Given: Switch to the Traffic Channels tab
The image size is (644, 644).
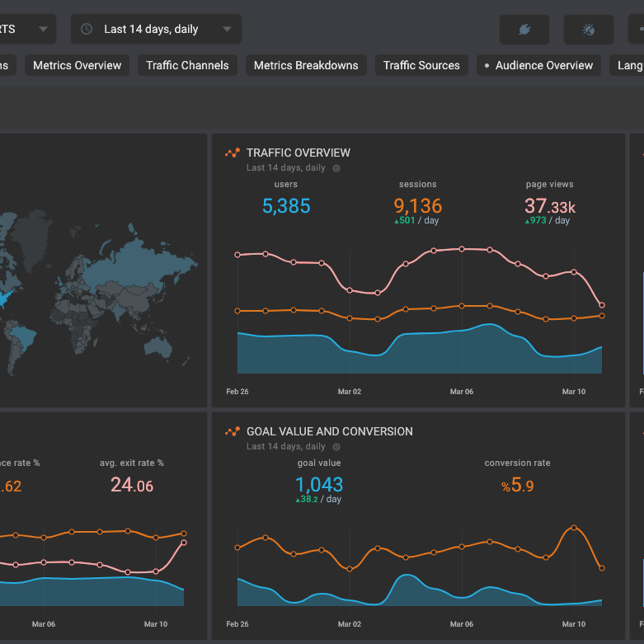Looking at the screenshot, I should pyautogui.click(x=187, y=65).
